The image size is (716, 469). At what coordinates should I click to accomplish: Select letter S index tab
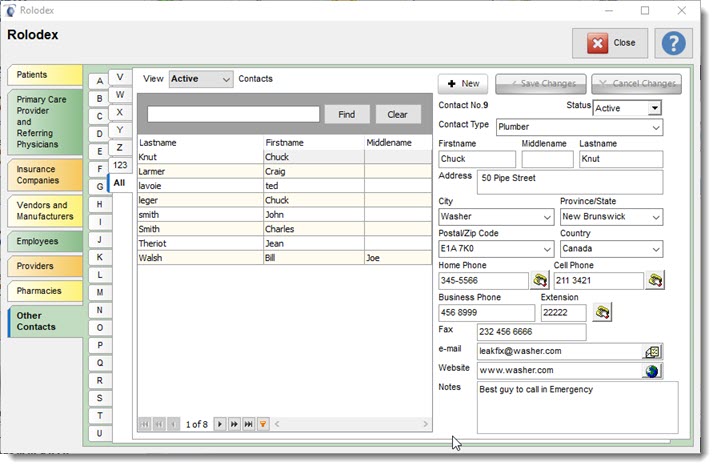[100, 398]
